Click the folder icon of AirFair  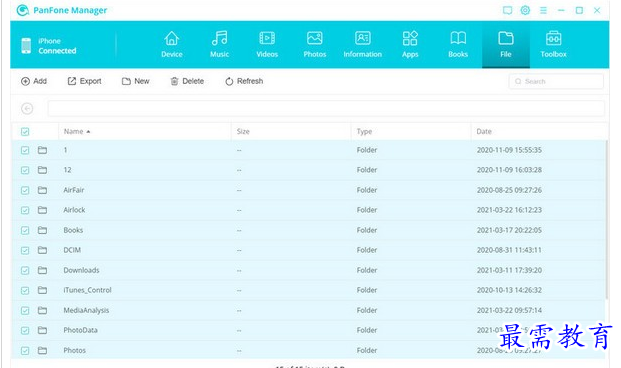[42, 190]
